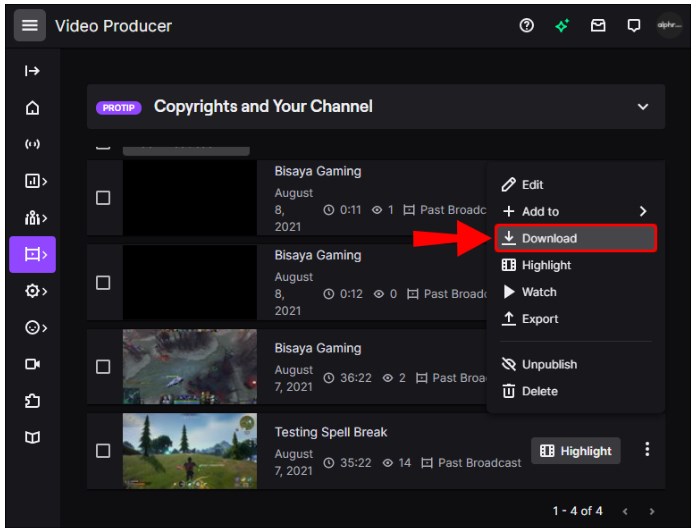
Task: Open black thumbnail of 0:11 video
Action: 190,198
